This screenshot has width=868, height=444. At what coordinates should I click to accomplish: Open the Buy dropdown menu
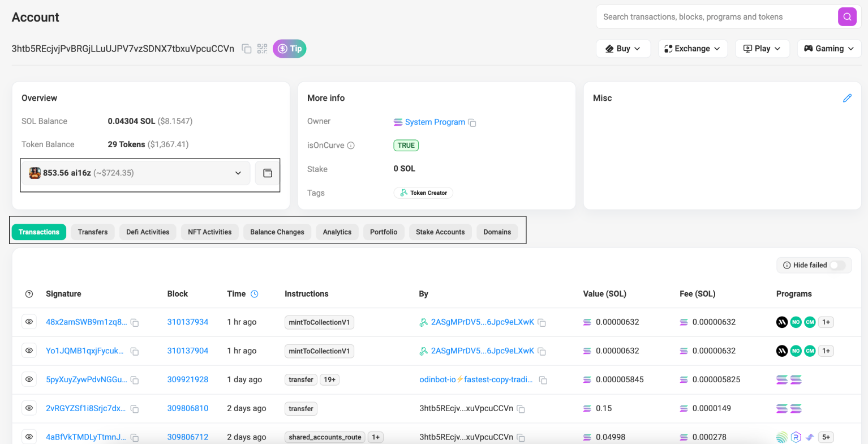coord(623,49)
